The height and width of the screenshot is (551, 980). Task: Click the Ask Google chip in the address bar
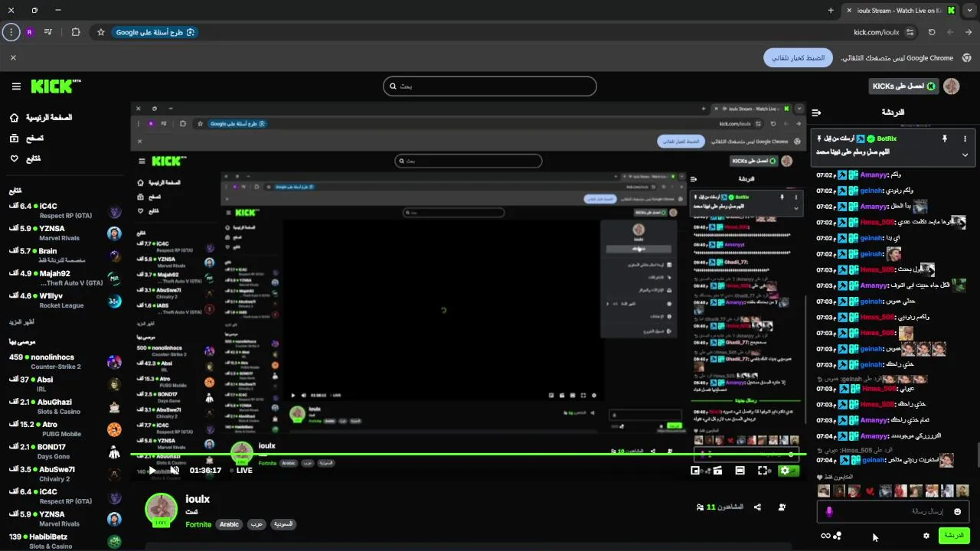[155, 32]
